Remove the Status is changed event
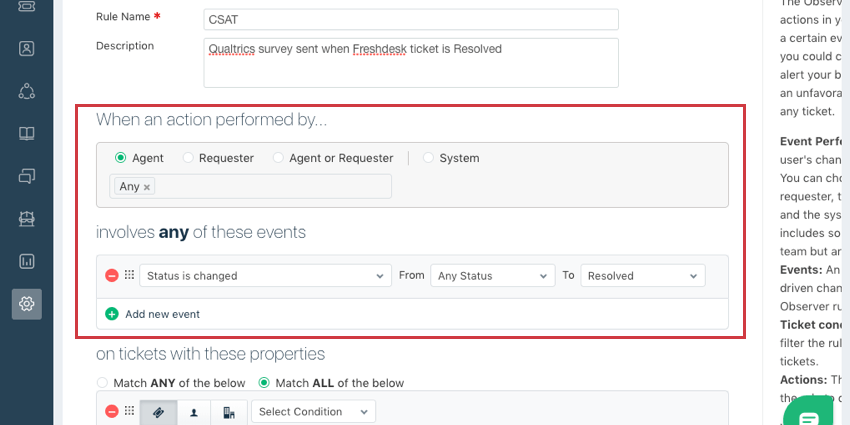 112,276
